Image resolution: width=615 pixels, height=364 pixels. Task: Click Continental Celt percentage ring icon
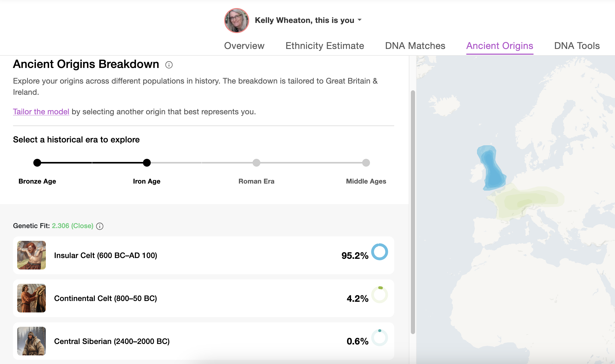click(379, 295)
